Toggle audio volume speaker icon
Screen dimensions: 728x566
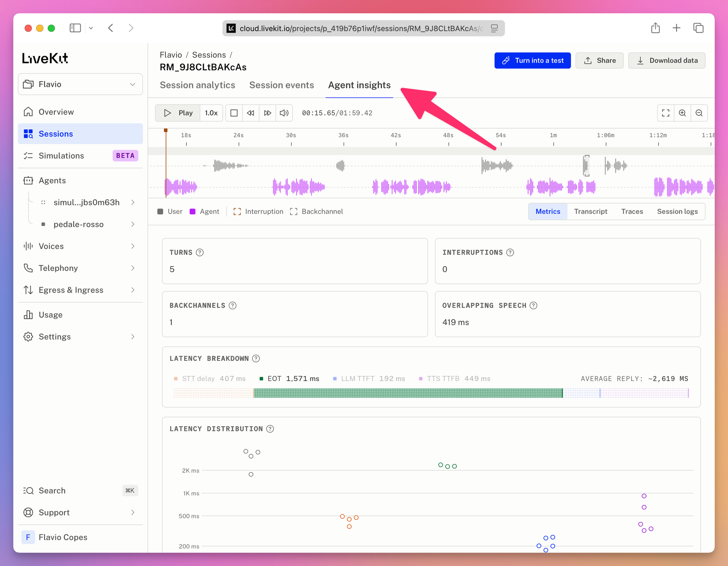pos(284,113)
